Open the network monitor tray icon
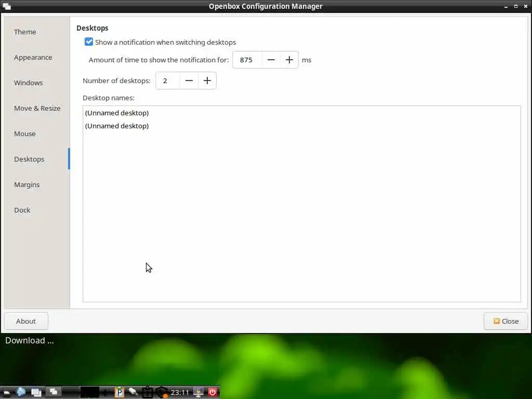 pyautogui.click(x=198, y=392)
